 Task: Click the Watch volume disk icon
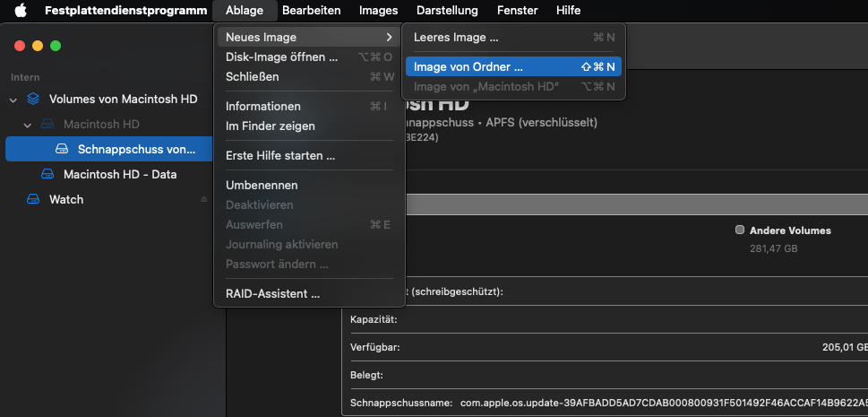(33, 199)
